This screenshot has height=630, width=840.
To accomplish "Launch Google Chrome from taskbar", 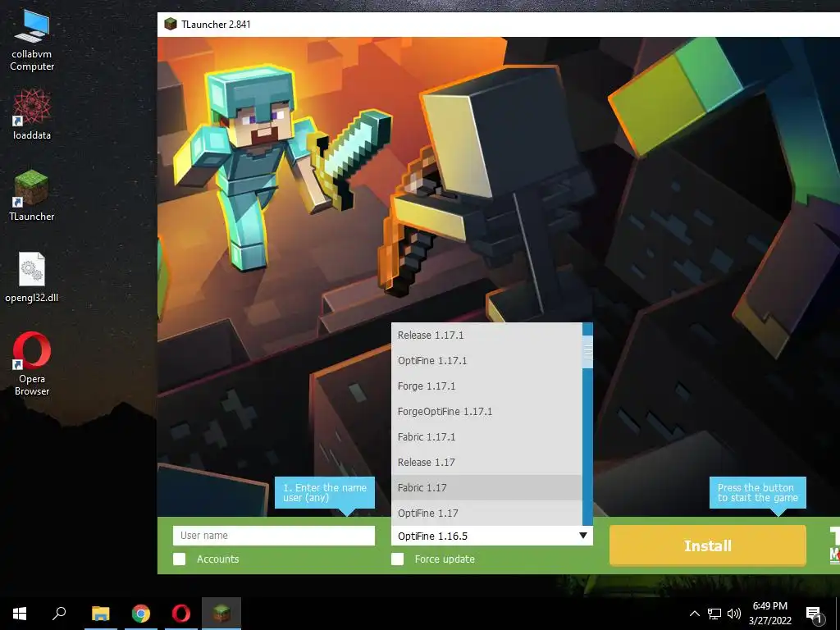I will [141, 614].
